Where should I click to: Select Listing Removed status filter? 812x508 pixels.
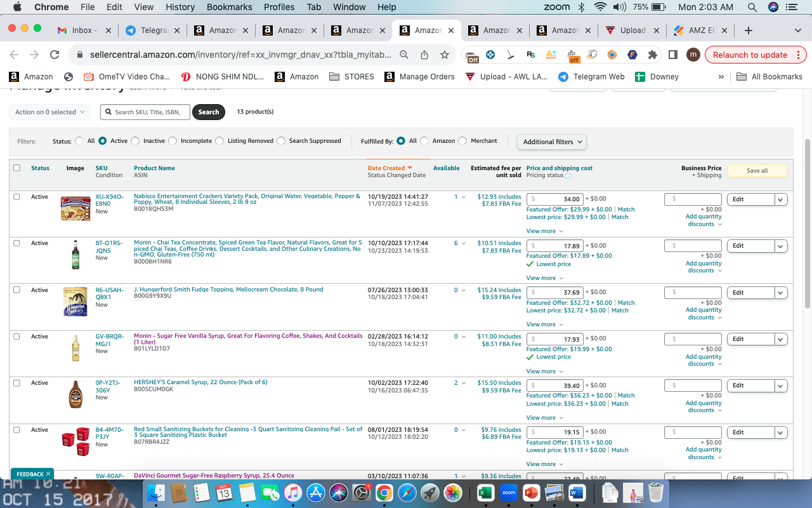[219, 141]
